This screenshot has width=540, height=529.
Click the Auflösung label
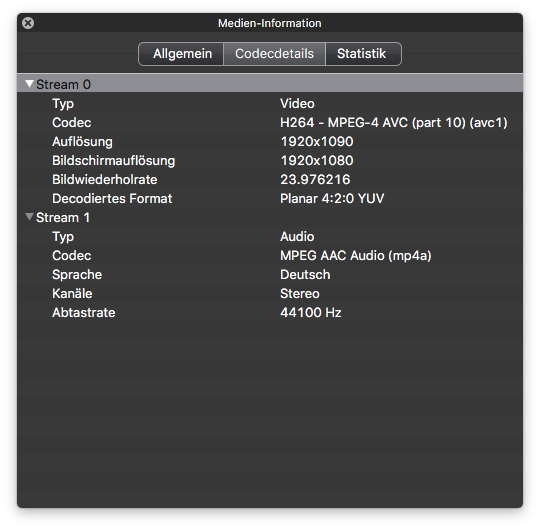tap(82, 142)
